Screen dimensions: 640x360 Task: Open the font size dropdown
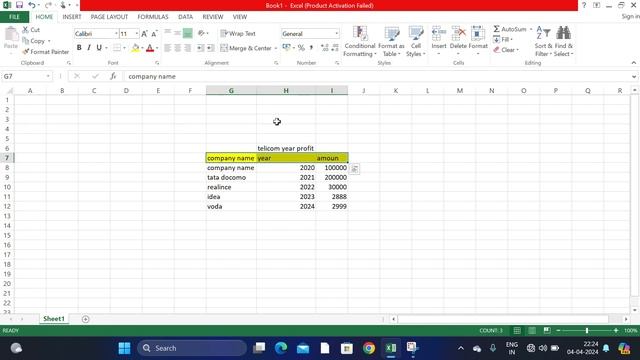(x=136, y=34)
